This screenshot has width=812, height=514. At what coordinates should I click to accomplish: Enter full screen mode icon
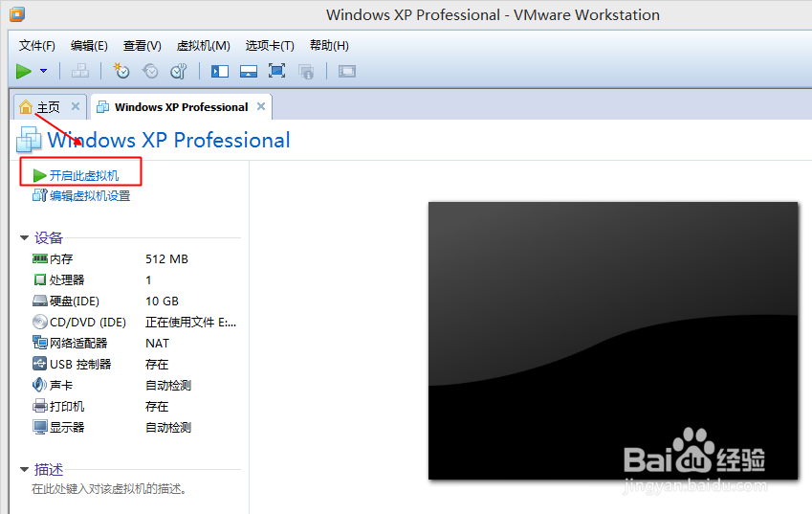(277, 71)
